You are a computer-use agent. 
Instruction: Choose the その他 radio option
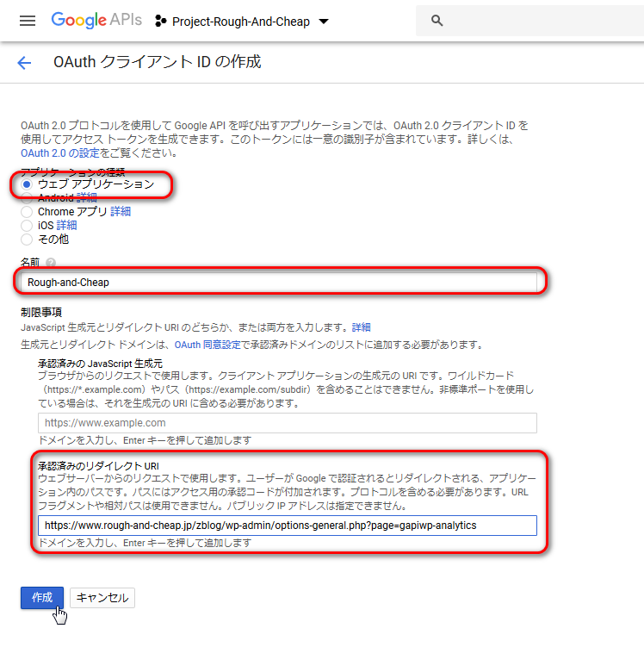point(27,240)
